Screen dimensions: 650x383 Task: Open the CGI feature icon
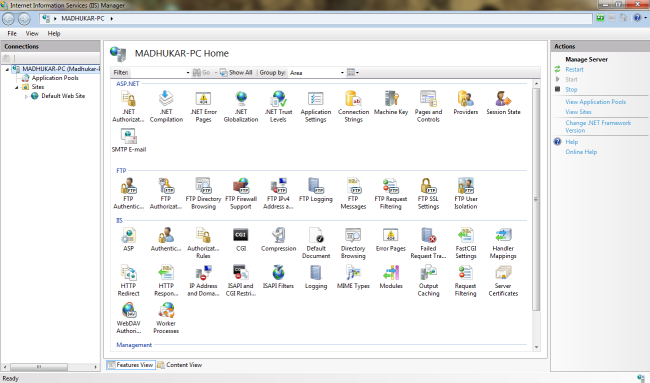click(x=241, y=235)
